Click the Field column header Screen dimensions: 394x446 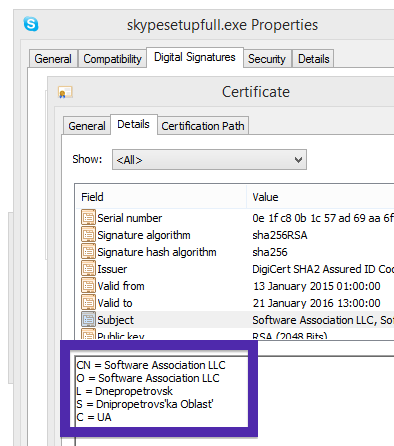(161, 197)
